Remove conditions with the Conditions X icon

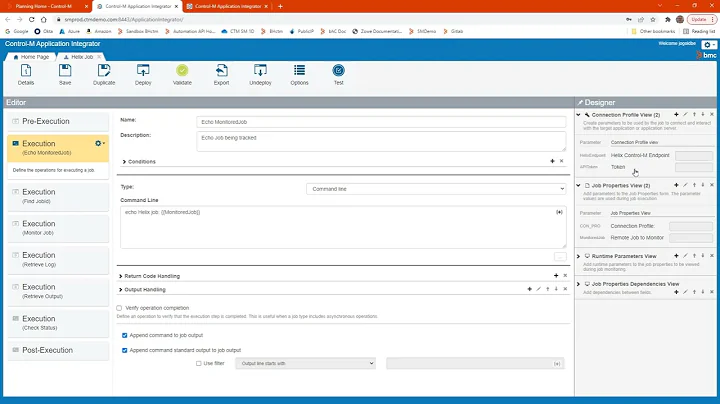(x=562, y=161)
